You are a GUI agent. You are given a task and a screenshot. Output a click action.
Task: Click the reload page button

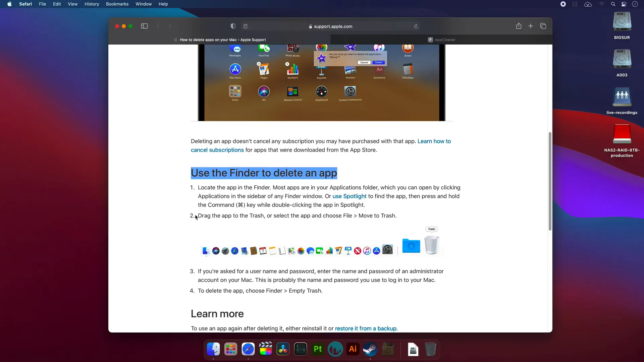pyautogui.click(x=416, y=26)
